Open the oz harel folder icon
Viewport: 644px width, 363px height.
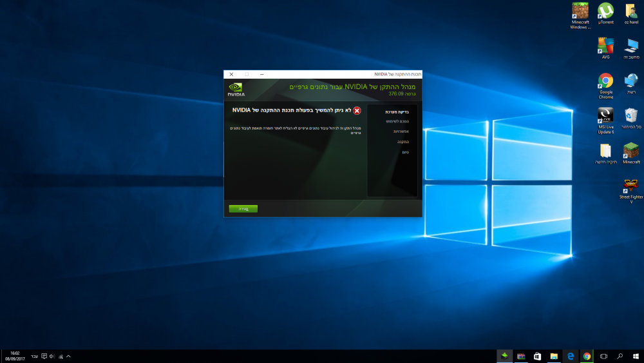(x=631, y=13)
